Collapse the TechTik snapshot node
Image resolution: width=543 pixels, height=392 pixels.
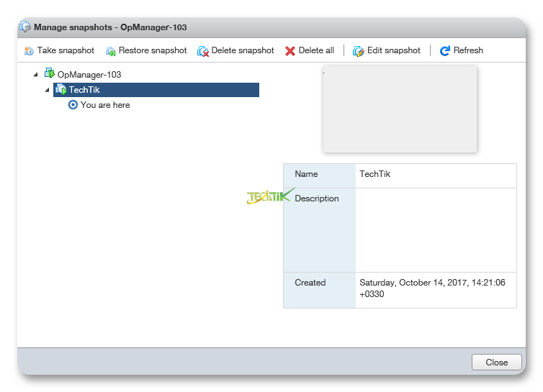(47, 90)
